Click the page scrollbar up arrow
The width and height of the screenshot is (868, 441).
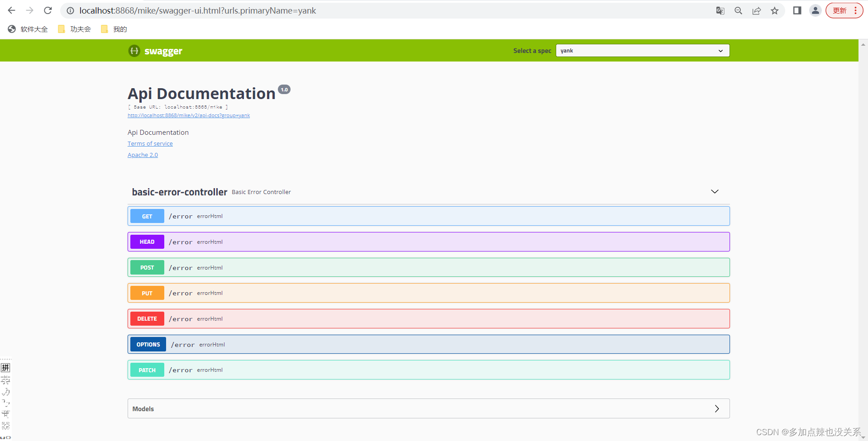(863, 44)
